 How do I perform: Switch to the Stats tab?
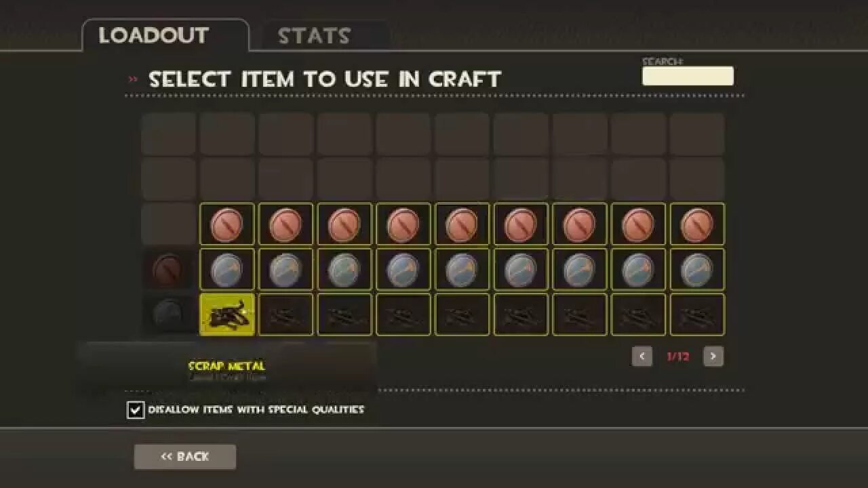(x=314, y=36)
